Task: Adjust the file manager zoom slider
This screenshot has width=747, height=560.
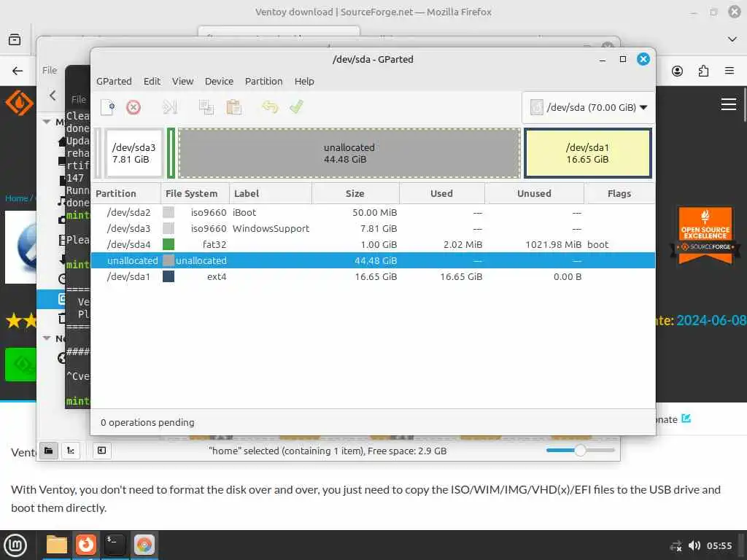Action: 580,451
